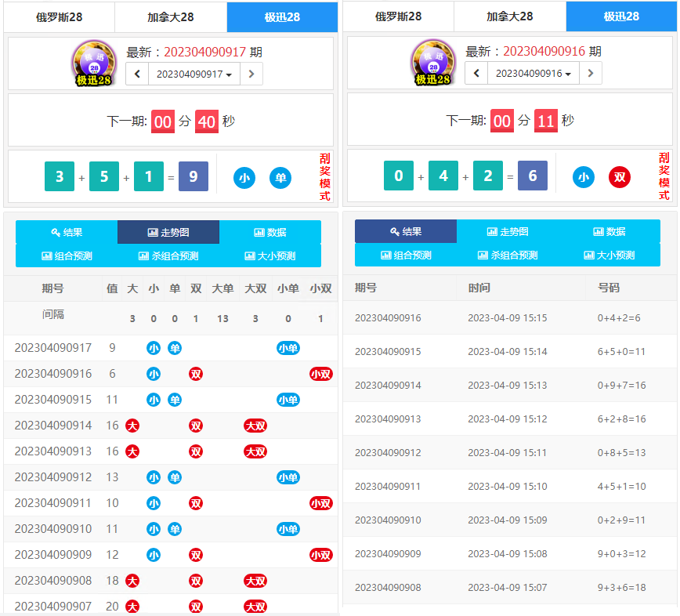Screen dimensions: 680x616
Task: Click latest period link 202304090917
Action: pos(204,52)
